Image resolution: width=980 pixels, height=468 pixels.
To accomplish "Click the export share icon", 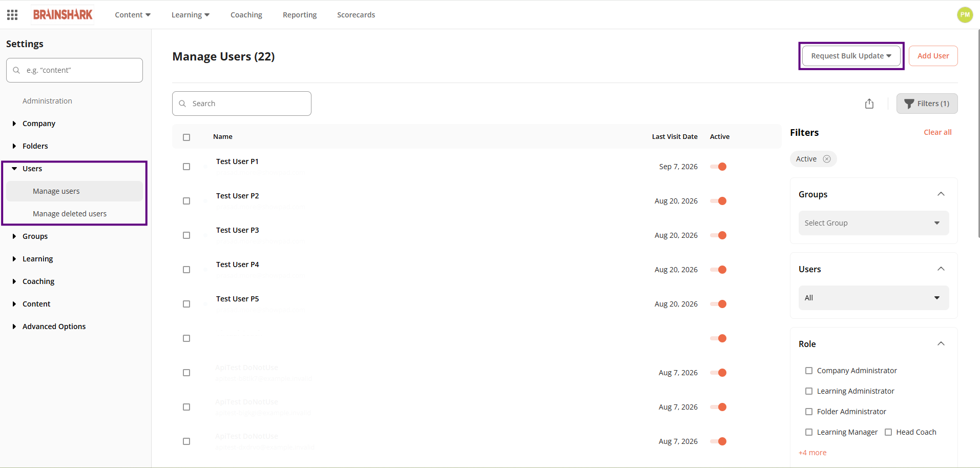I will click(869, 104).
